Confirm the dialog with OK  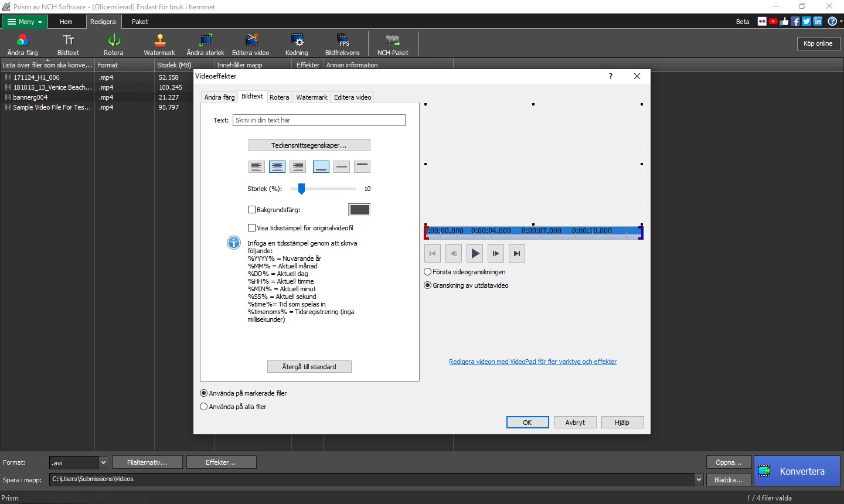tap(527, 423)
